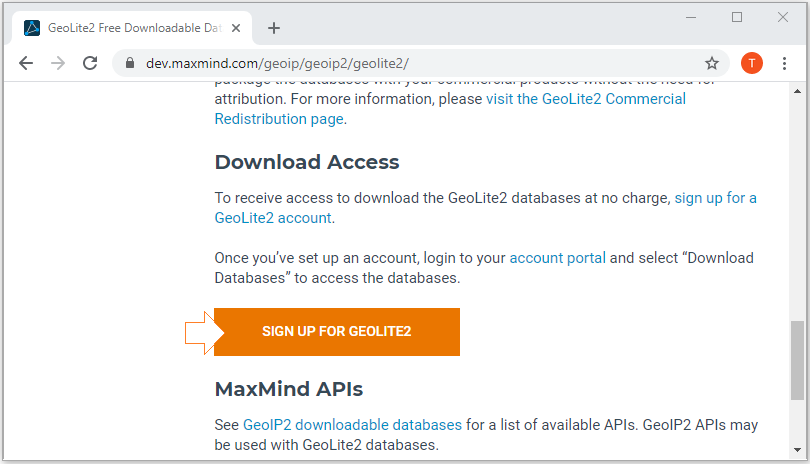810x464 pixels.
Task: Minimize the Chrome window
Action: (691, 18)
